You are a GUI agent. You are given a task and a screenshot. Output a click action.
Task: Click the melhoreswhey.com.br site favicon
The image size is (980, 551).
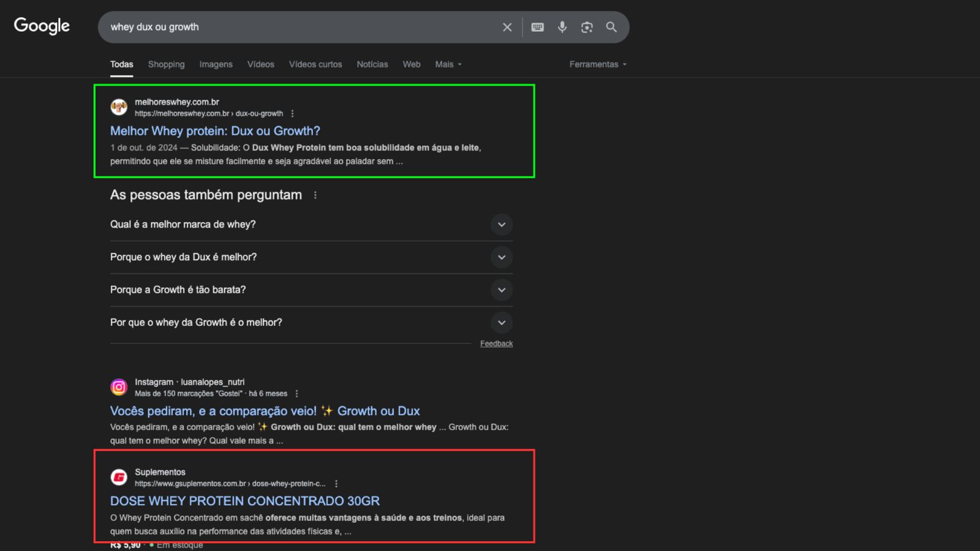118,107
